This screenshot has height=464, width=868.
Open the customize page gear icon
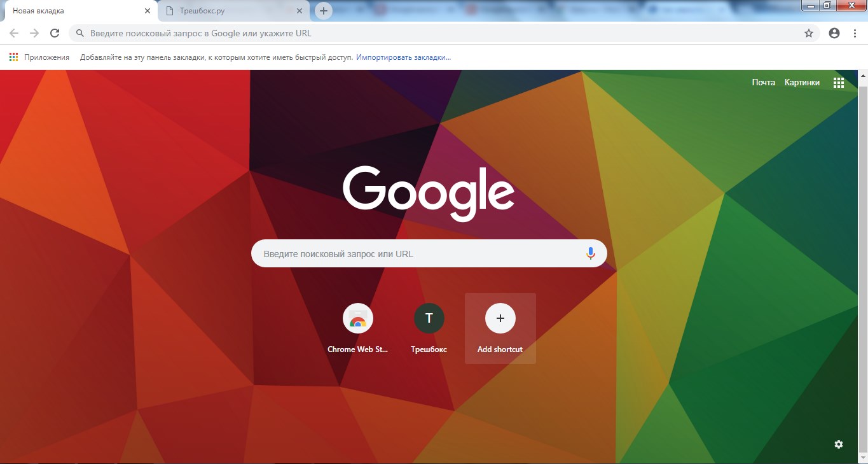click(x=839, y=444)
